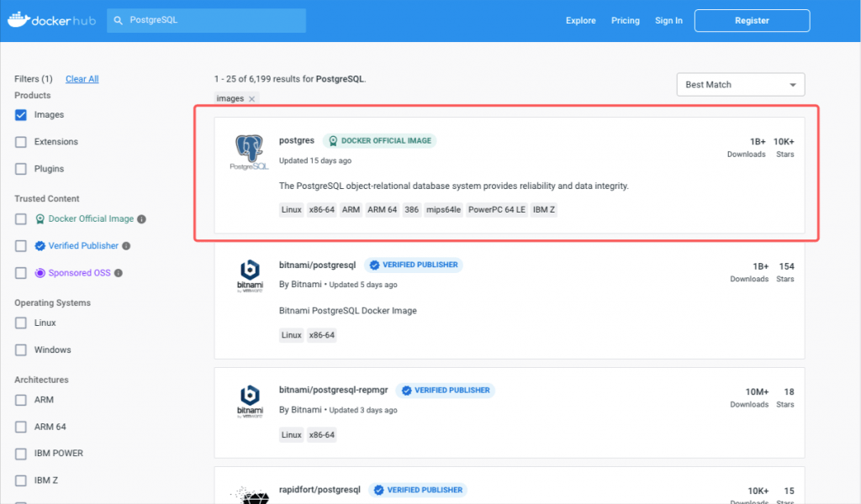
Task: Check the IBM Z architecture filter
Action: 21,481
